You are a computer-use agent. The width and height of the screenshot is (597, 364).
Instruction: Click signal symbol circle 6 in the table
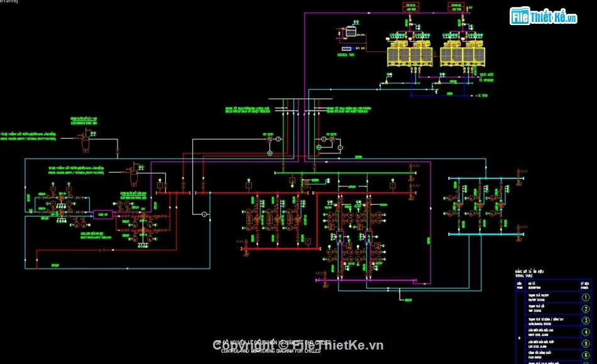click(586, 354)
